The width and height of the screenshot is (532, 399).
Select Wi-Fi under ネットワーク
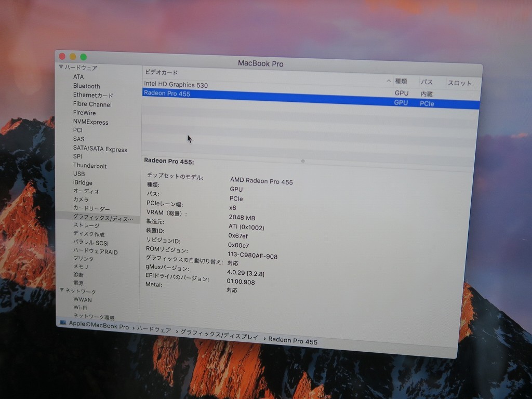coord(81,308)
